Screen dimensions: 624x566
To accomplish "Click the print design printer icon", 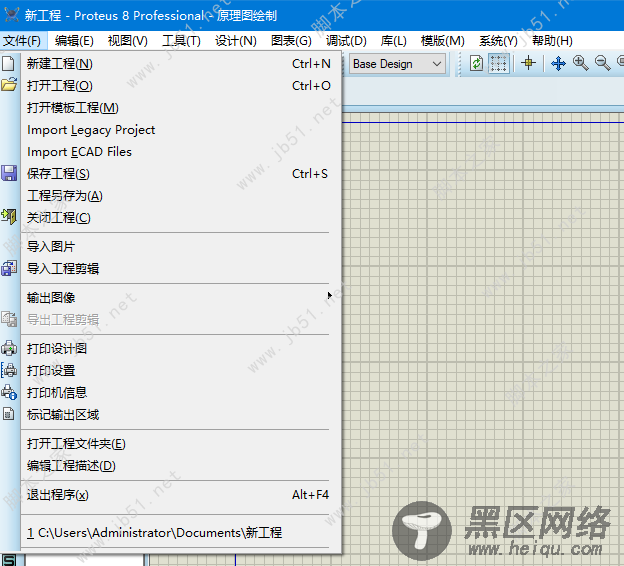I will (9, 348).
